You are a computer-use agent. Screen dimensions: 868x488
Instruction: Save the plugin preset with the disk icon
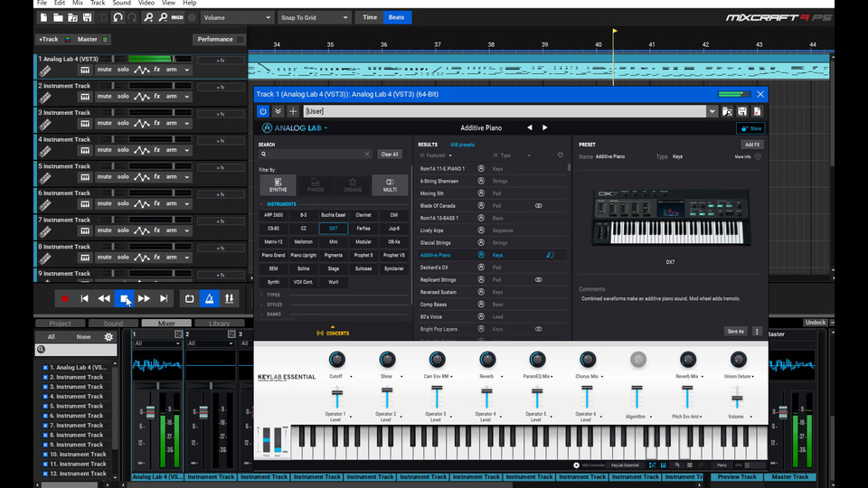742,111
